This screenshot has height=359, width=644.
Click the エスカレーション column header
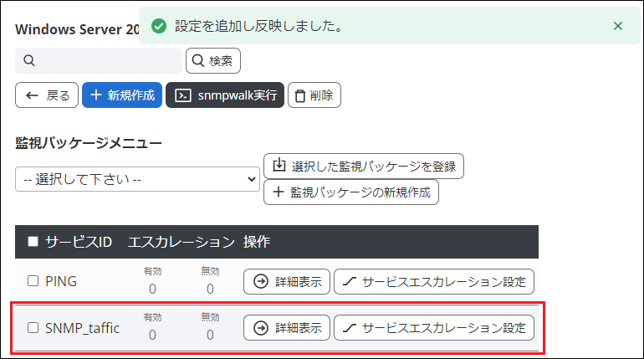181,242
